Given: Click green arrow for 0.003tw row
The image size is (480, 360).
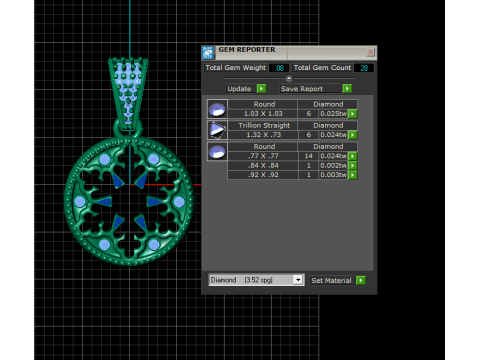Looking at the screenshot, I should coord(353,175).
